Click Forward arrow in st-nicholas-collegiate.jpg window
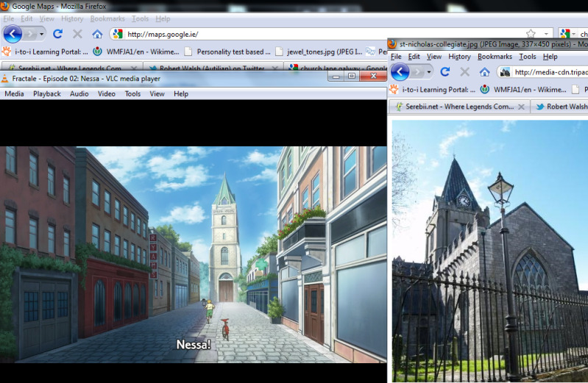 click(x=417, y=71)
